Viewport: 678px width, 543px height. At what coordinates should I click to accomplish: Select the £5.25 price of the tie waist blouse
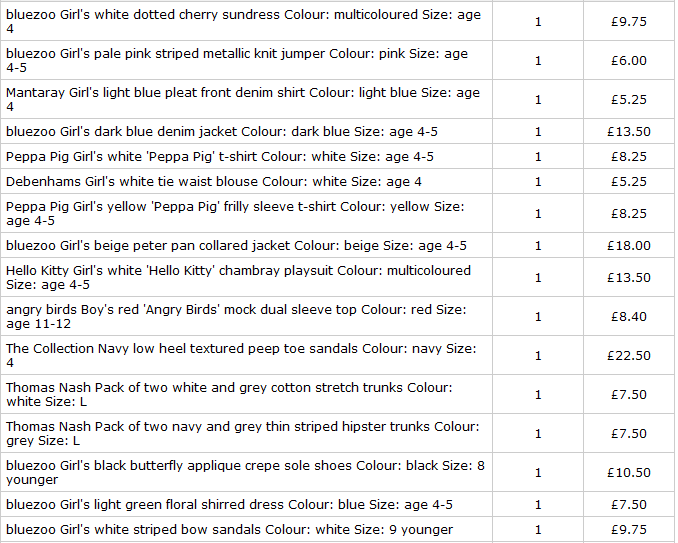[x=629, y=182]
